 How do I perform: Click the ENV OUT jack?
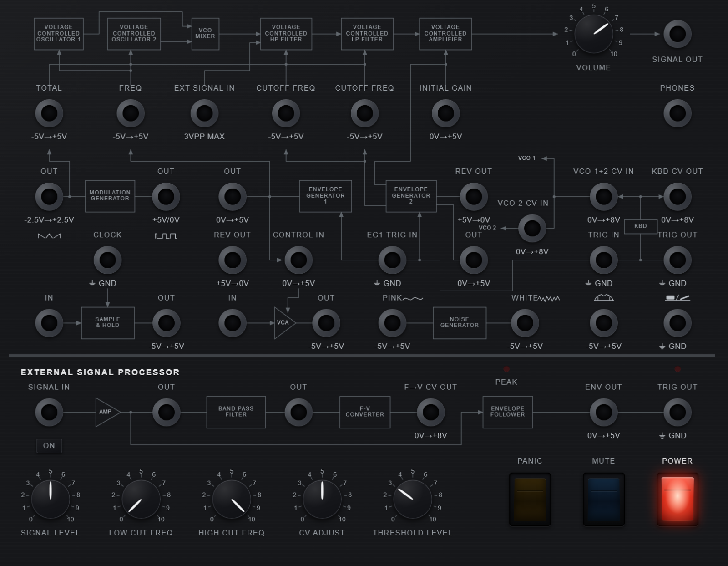pos(603,412)
